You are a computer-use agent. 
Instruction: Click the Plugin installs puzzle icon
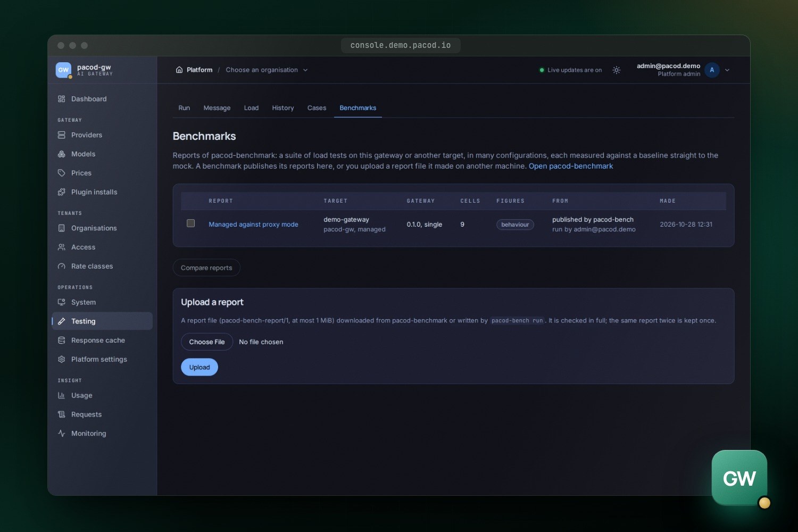(61, 192)
